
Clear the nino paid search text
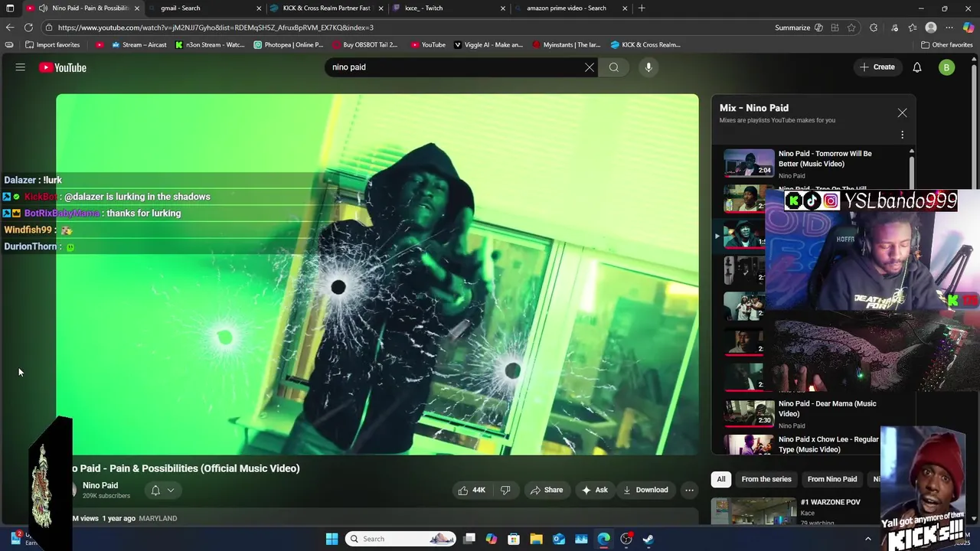tap(590, 67)
